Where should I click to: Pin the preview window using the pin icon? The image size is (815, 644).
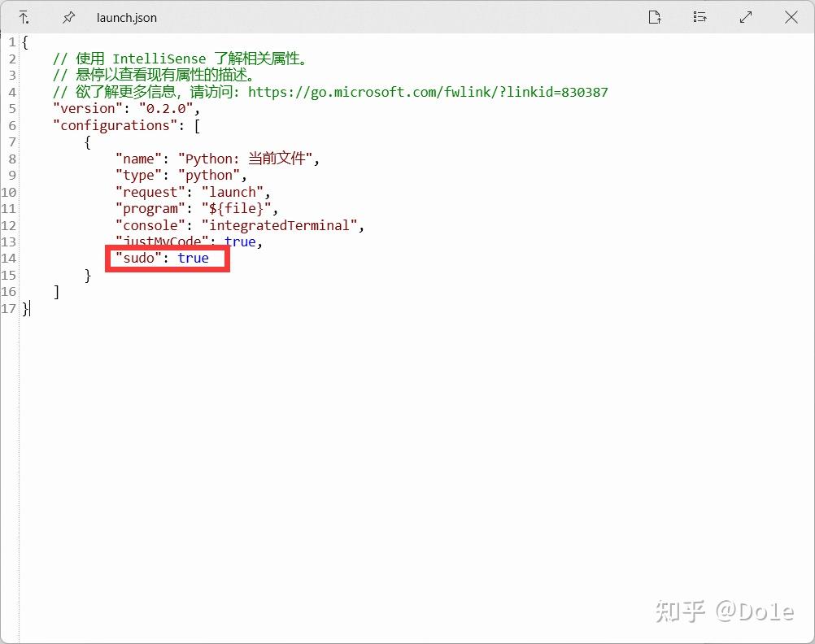click(x=69, y=17)
